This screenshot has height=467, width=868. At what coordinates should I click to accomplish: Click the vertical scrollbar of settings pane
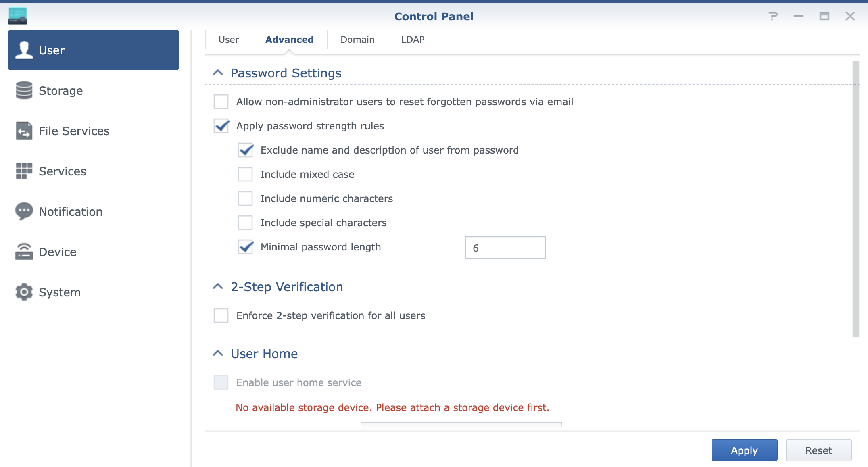click(855, 199)
